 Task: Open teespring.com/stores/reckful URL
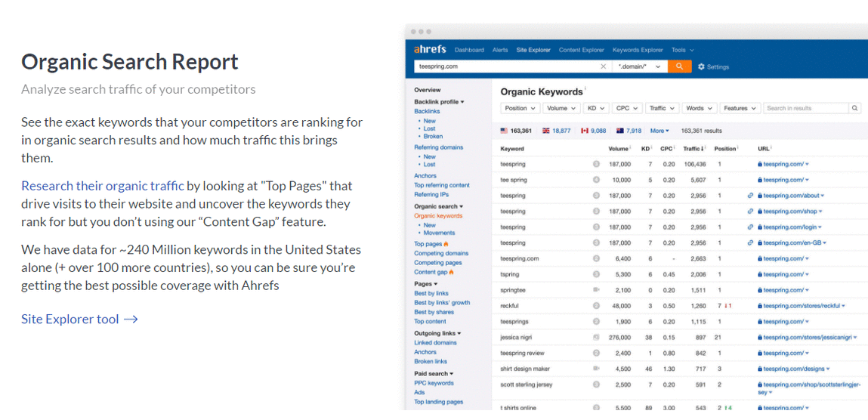(x=801, y=305)
